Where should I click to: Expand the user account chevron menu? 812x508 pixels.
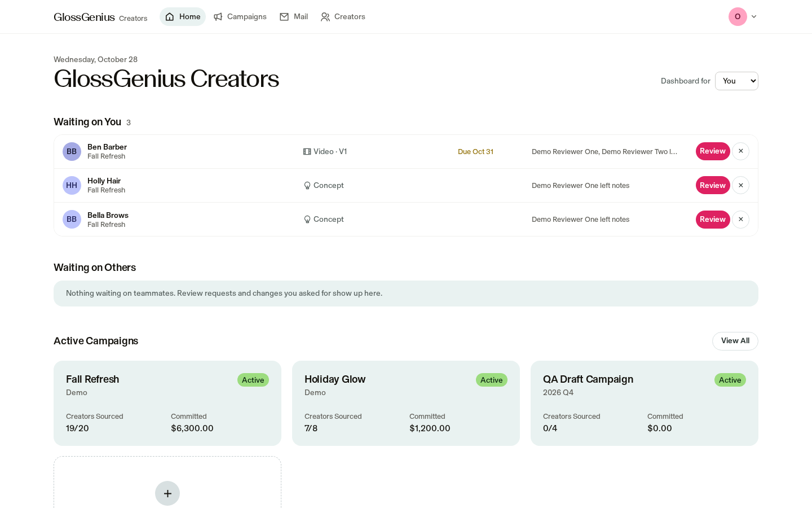point(754,17)
